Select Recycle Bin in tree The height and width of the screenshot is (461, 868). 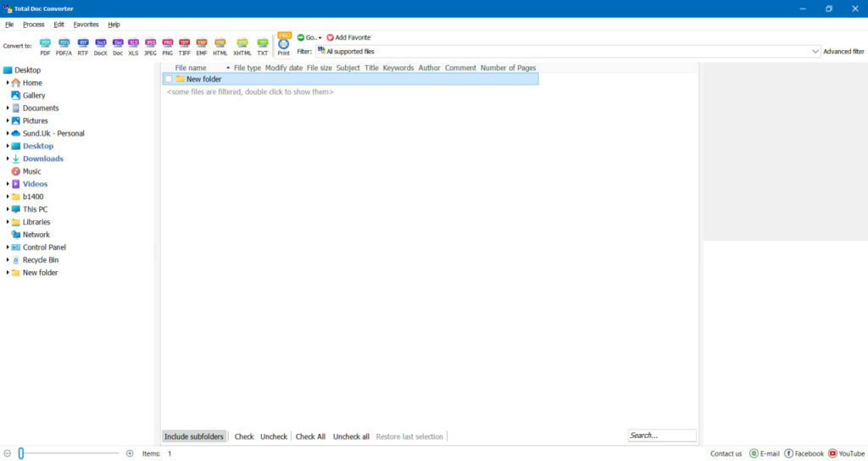click(x=41, y=260)
